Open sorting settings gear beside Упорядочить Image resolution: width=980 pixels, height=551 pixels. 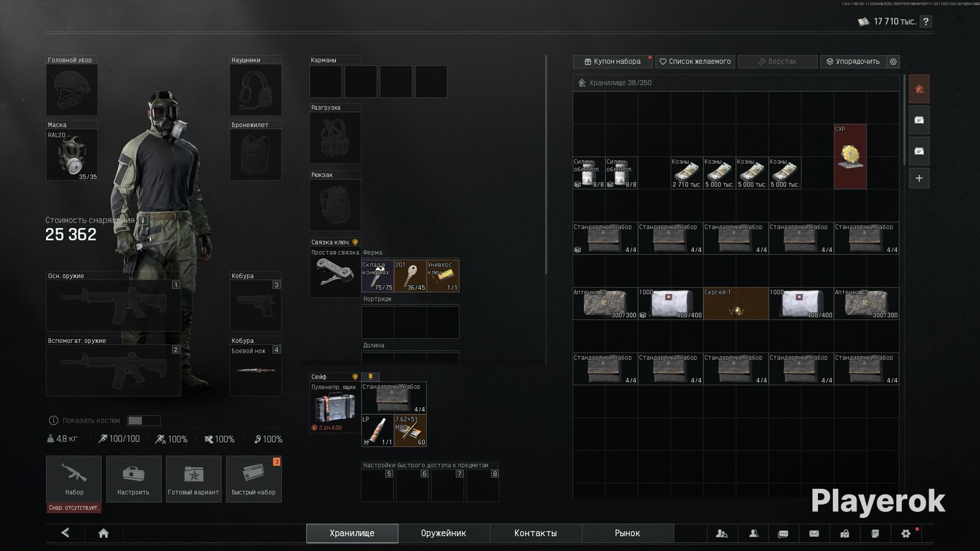point(893,62)
